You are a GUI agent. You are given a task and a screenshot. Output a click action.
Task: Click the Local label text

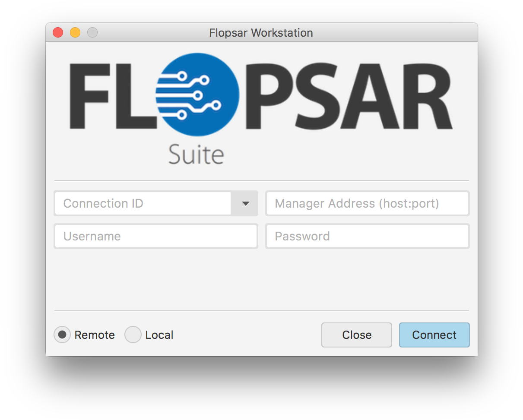159,335
